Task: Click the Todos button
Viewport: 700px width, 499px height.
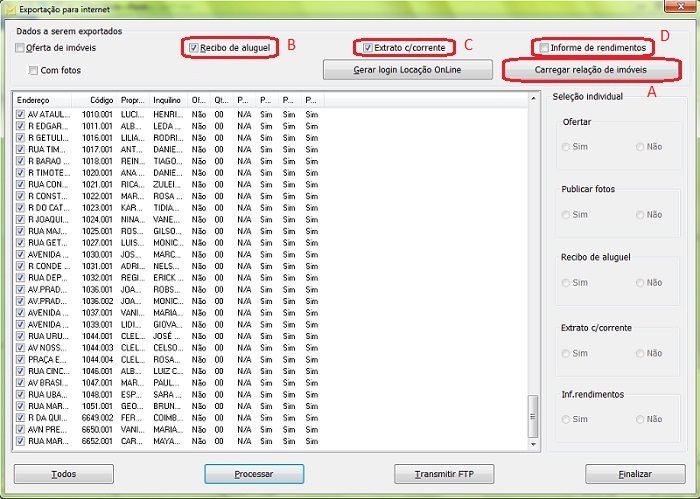Action: tap(63, 473)
